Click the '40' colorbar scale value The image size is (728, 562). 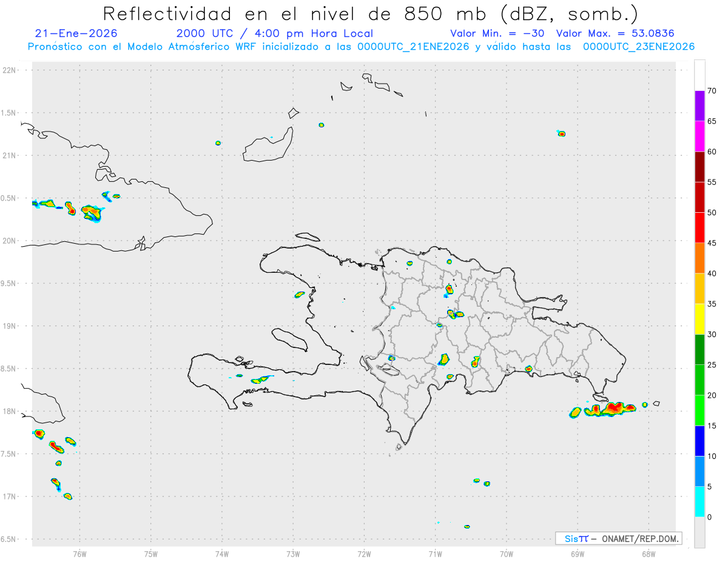712,273
